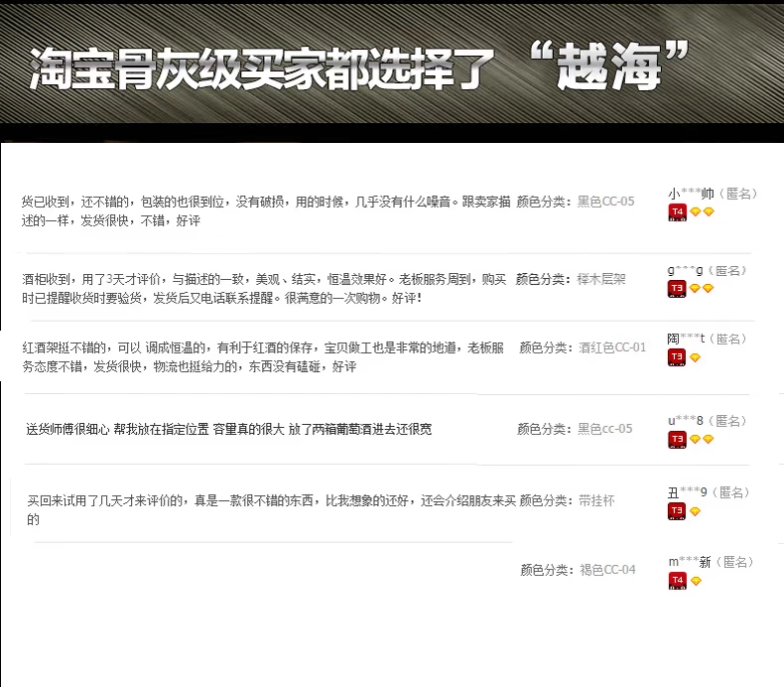The image size is (784, 687).
Task: Click color option 酒红色CC-01
Action: 612,347
